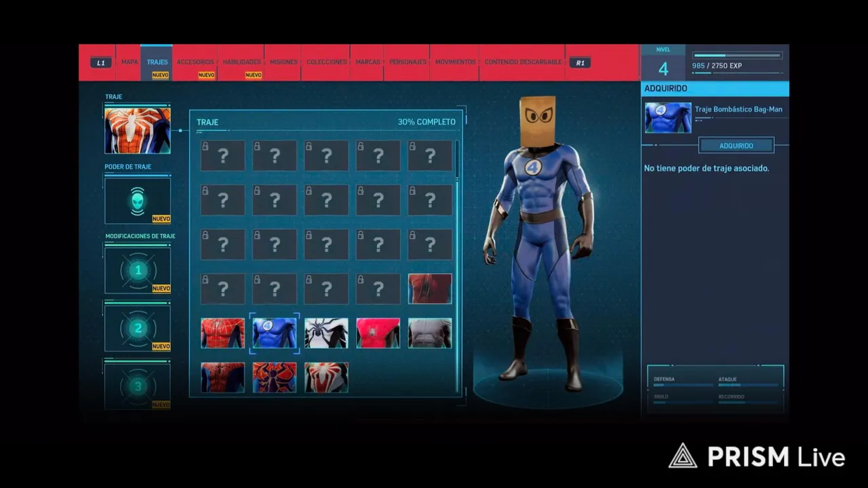Go to the COLECCIONES tab
Screen dimensions: 868x488
pos(326,62)
